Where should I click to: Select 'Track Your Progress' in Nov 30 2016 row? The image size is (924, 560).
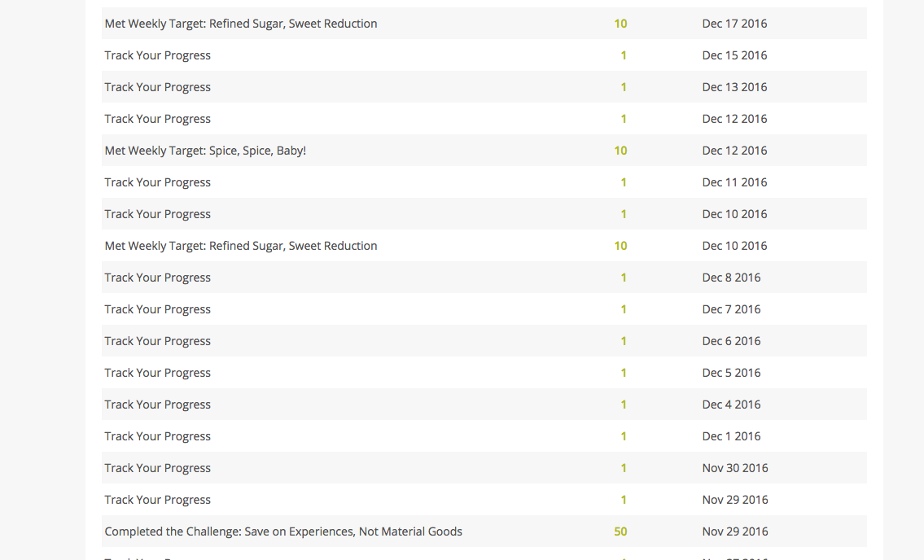(157, 469)
